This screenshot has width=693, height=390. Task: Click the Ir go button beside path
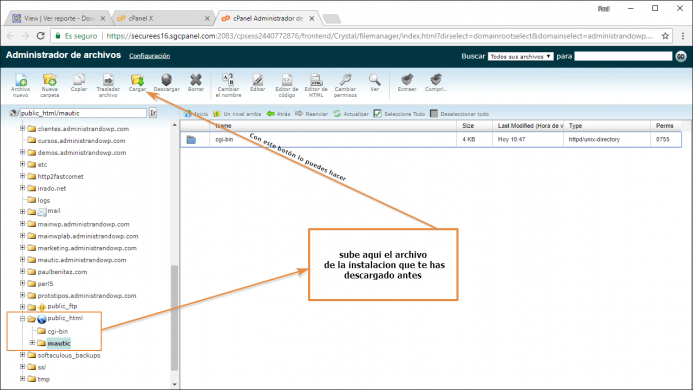pyautogui.click(x=153, y=113)
